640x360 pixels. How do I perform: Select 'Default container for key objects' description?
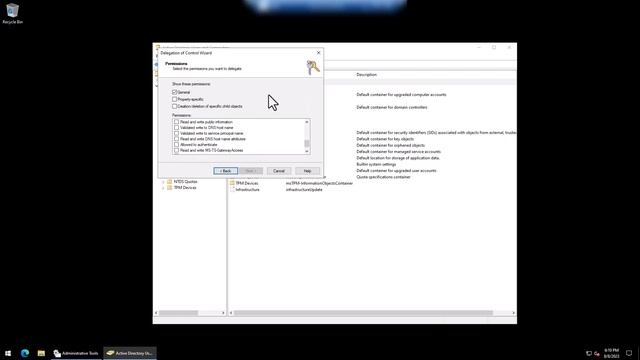385,139
